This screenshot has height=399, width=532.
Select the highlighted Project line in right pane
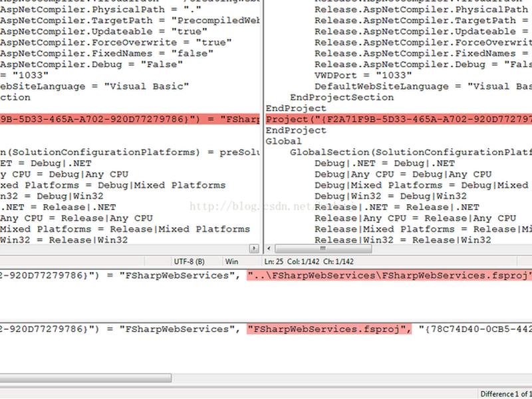point(398,120)
